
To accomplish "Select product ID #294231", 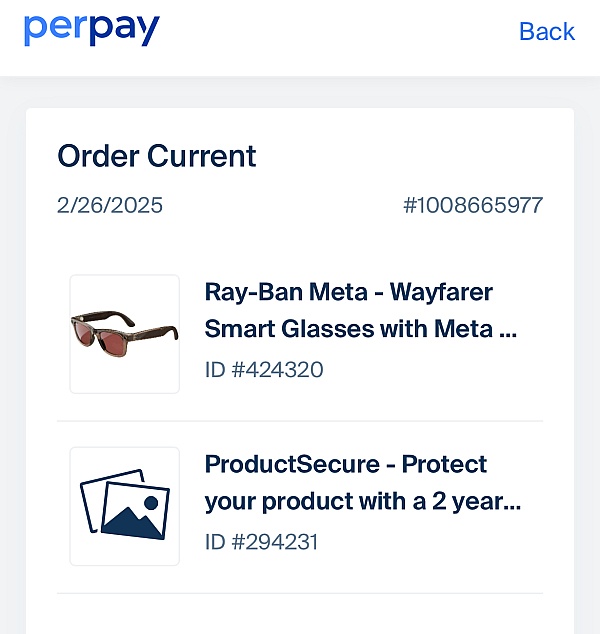I will point(261,542).
